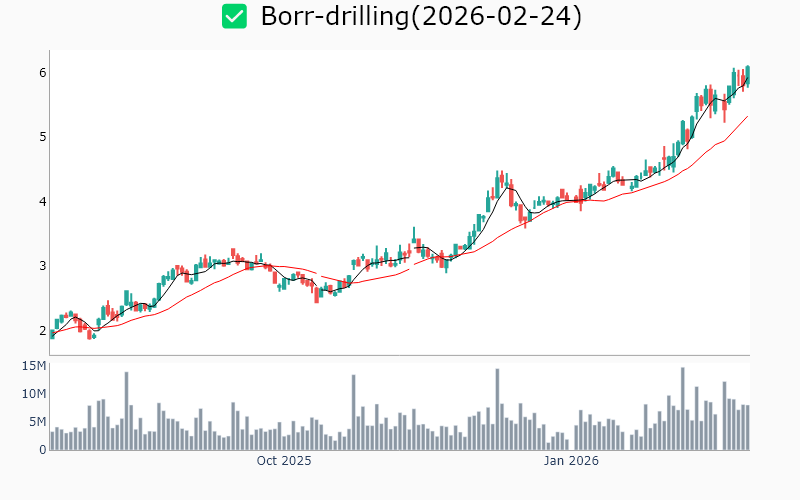Click the green checkmark icon beside the title
Screen dimensions: 800x500
coord(234,16)
